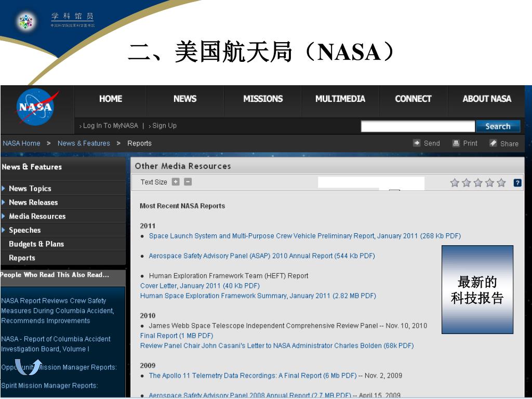
Task: Rate the page three stars
Action: pyautogui.click(x=478, y=183)
